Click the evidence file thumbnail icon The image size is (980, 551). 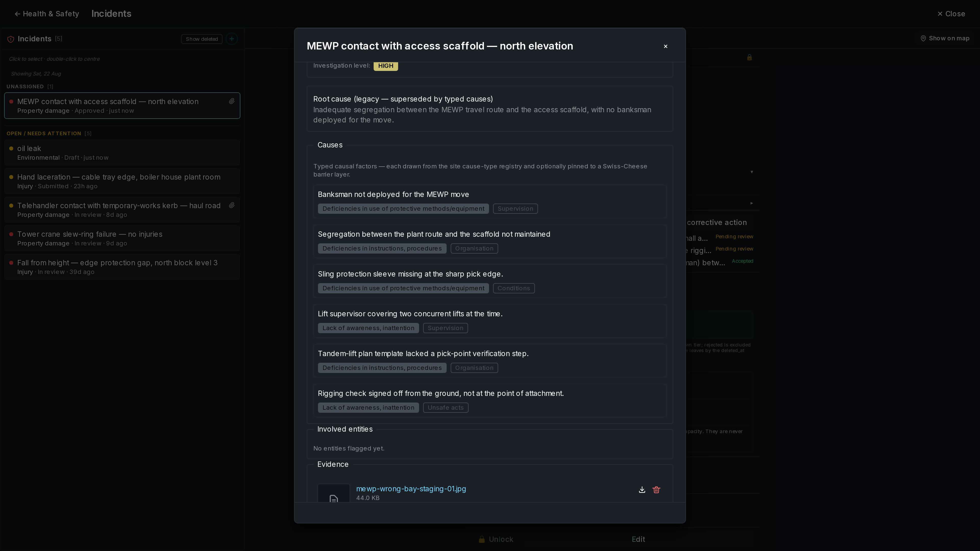point(334,494)
